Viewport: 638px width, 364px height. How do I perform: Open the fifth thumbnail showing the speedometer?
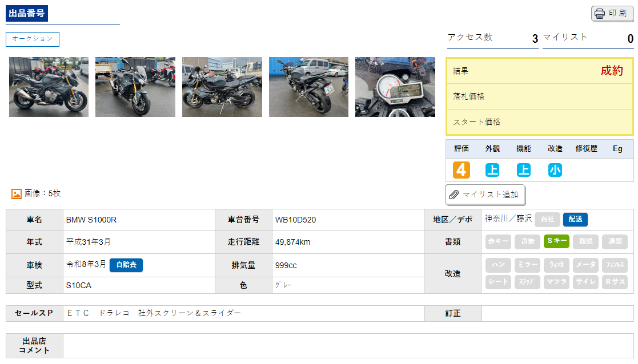(395, 87)
